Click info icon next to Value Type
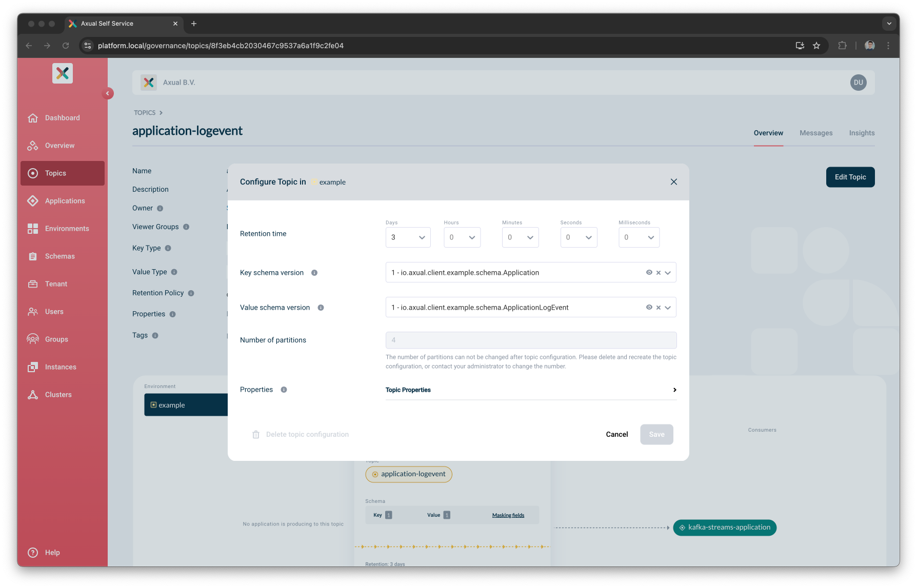The width and height of the screenshot is (917, 588). click(174, 272)
